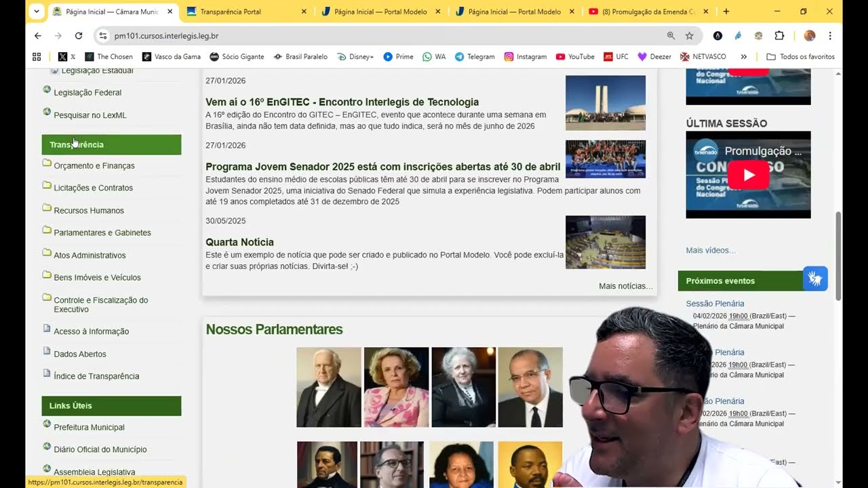
Task: Open Disney+ bookmark
Action: [355, 57]
